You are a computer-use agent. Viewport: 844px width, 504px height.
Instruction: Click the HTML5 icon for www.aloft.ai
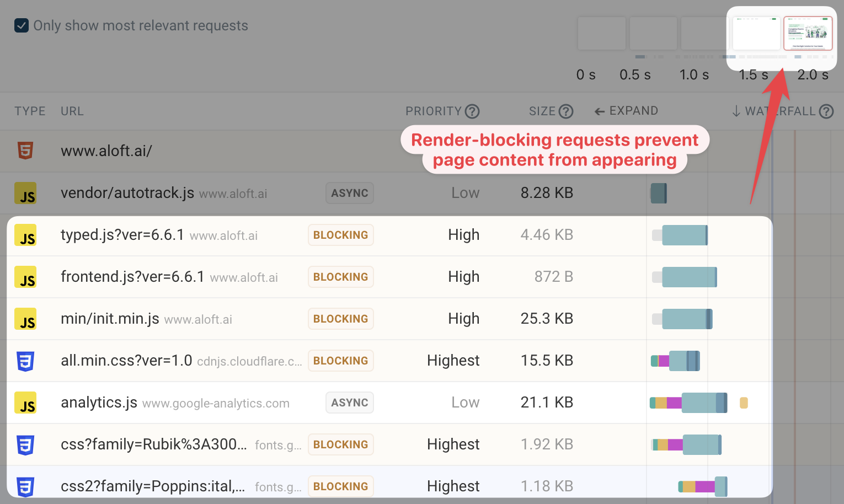[x=25, y=151]
